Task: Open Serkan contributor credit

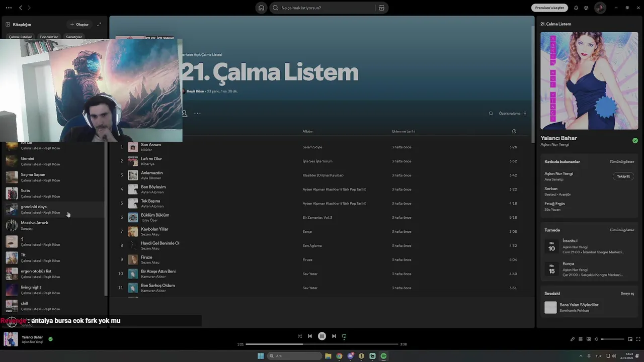Action: [551, 189]
